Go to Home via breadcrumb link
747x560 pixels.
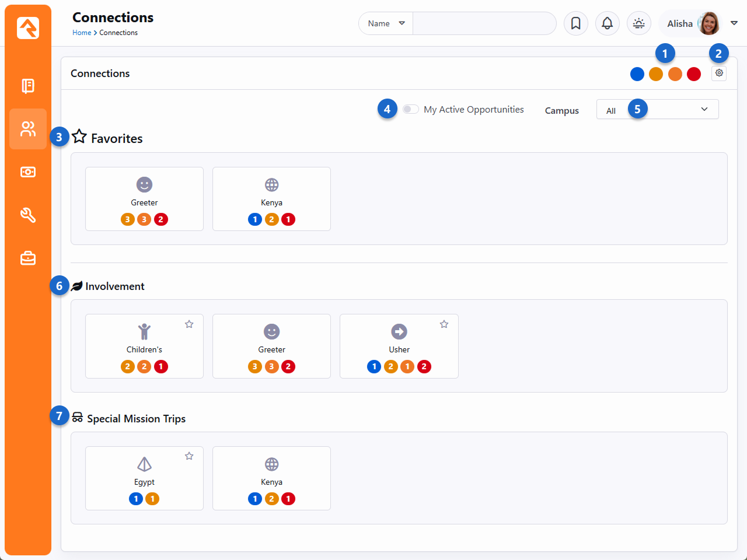(82, 33)
